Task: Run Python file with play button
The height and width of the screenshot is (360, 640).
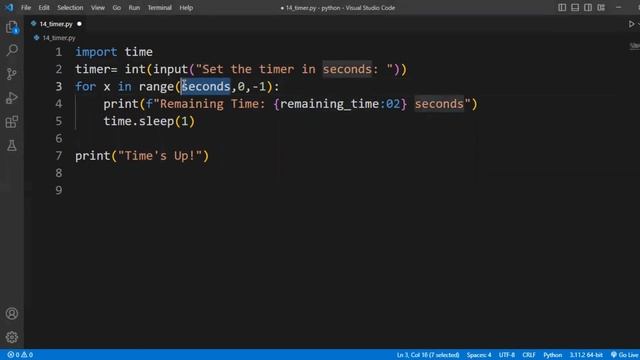Action: coord(631,24)
